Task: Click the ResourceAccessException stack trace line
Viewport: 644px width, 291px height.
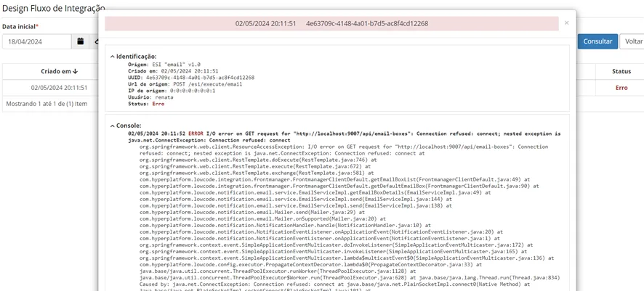Action: point(344,149)
